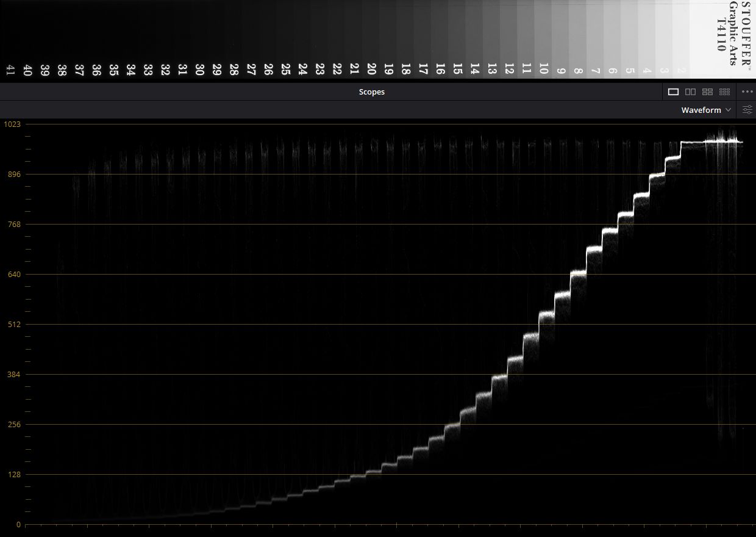This screenshot has height=537, width=756.
Task: Click step wedge number 28
Action: [x=234, y=70]
